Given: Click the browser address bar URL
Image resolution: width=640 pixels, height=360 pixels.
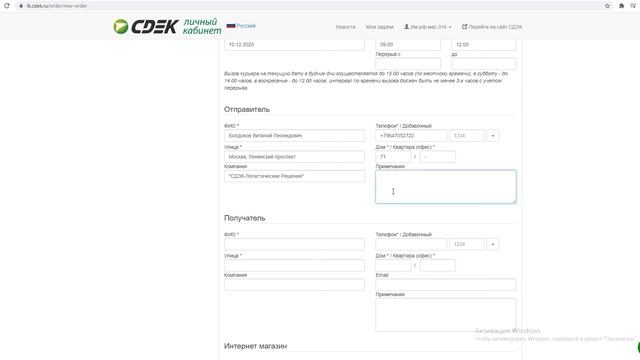Looking at the screenshot, I should coord(57,6).
